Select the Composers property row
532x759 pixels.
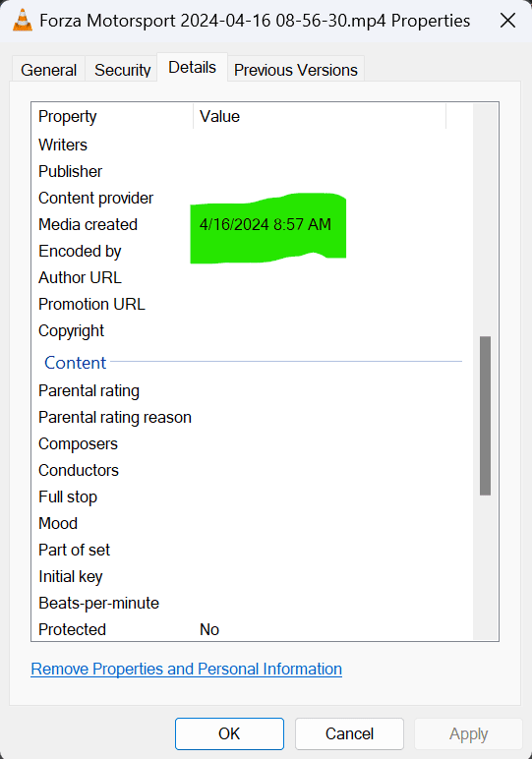pyautogui.click(x=252, y=443)
